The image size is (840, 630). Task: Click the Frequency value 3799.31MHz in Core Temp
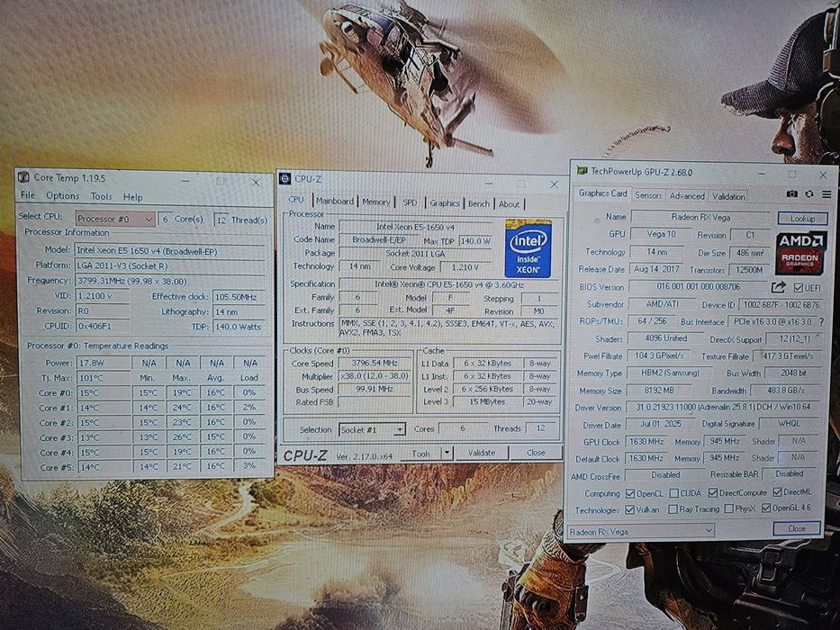170,281
